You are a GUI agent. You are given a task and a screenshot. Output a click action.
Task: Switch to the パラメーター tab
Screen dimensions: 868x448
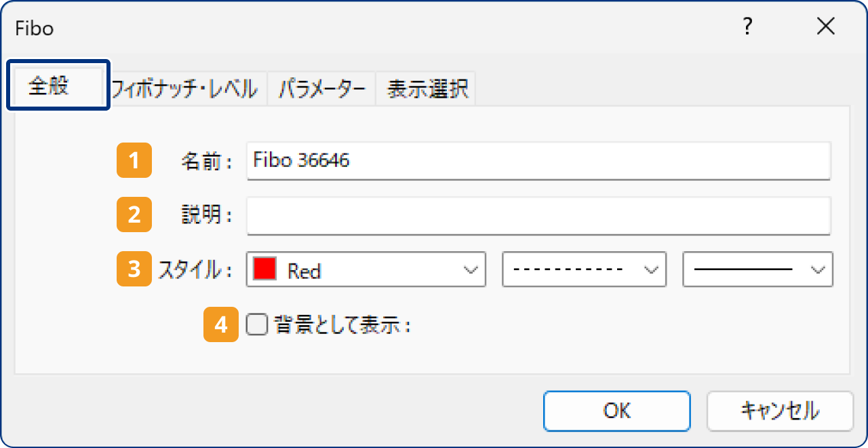(323, 88)
